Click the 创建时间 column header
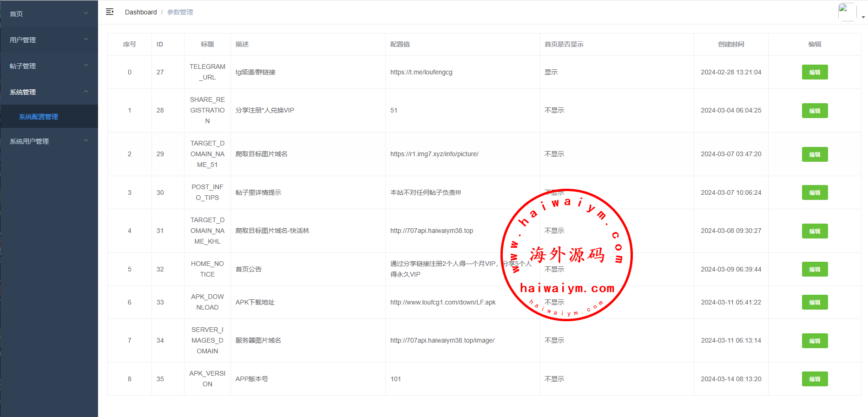The width and height of the screenshot is (868, 417). 730,44
